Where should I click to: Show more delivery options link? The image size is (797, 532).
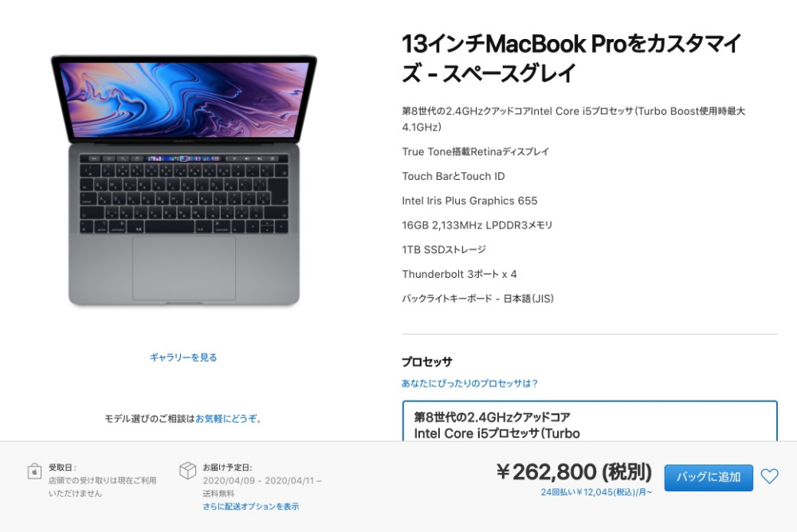(250, 506)
